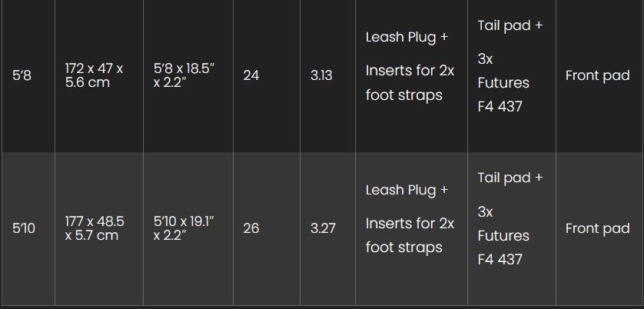The height and width of the screenshot is (309, 644).
Task: Click Leash Plug + in the 5'10 row
Action: pyautogui.click(x=407, y=191)
